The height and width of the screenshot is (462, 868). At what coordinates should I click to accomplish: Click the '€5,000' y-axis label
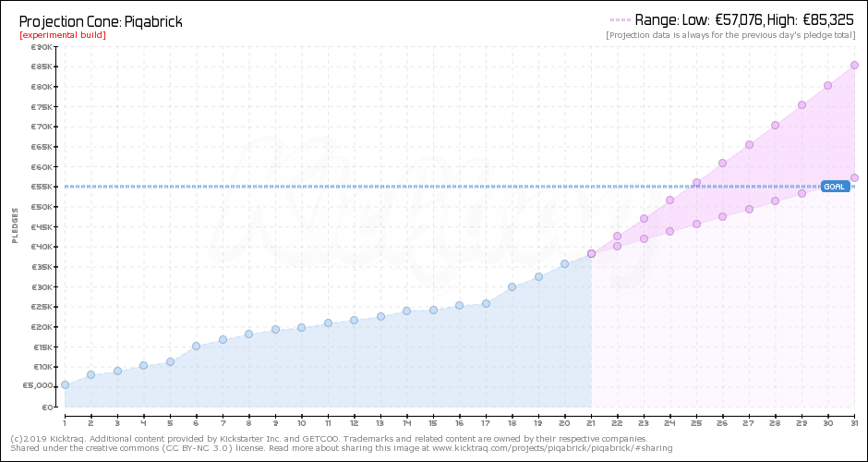[40, 386]
